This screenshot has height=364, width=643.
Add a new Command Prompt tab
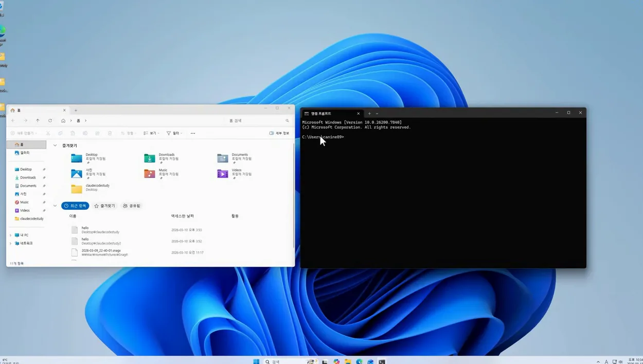click(x=369, y=114)
